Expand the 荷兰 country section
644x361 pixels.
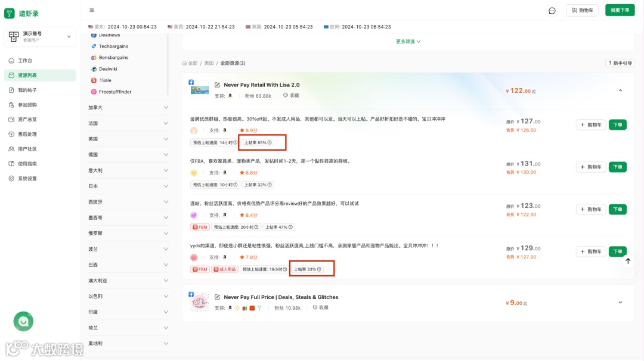pos(128,328)
